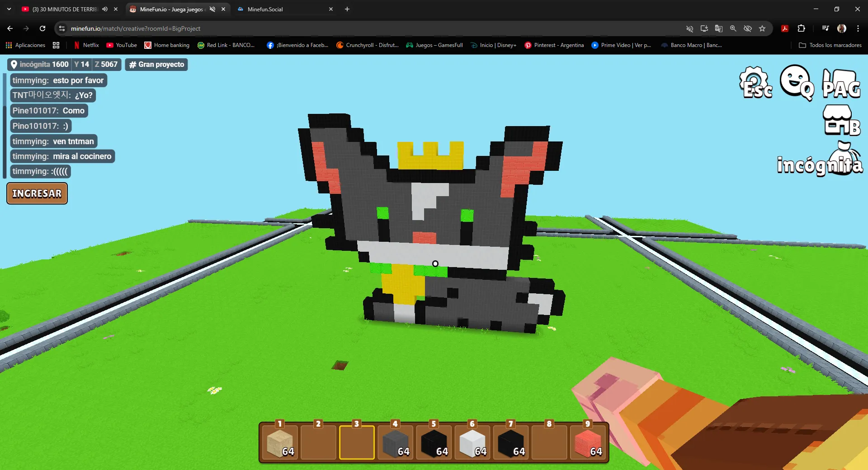Screen dimensions: 868x470
Task: Select the MineFun.io tab
Action: tap(172, 9)
